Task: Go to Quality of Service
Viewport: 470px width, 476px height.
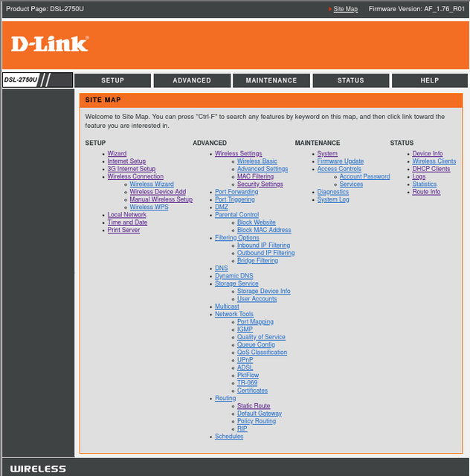Action: tap(261, 337)
